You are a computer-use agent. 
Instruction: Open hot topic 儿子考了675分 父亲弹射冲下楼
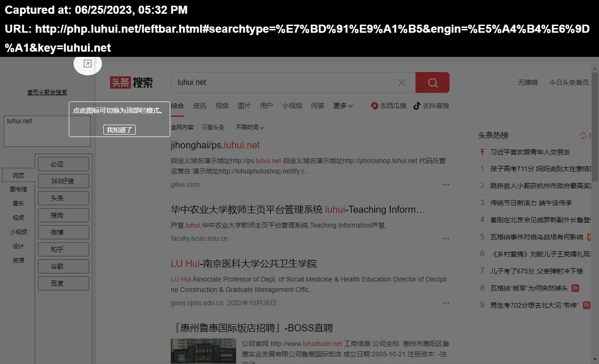537,271
